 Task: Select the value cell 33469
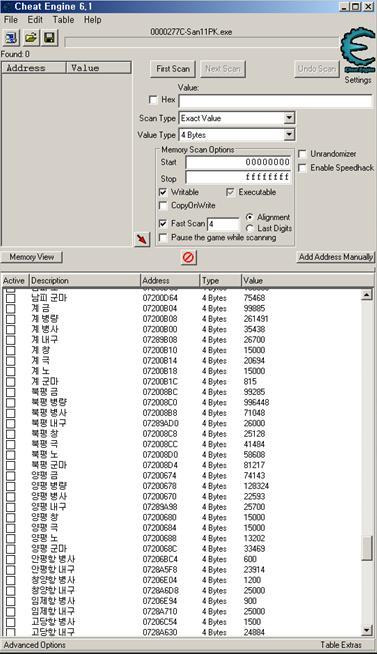[x=254, y=549]
